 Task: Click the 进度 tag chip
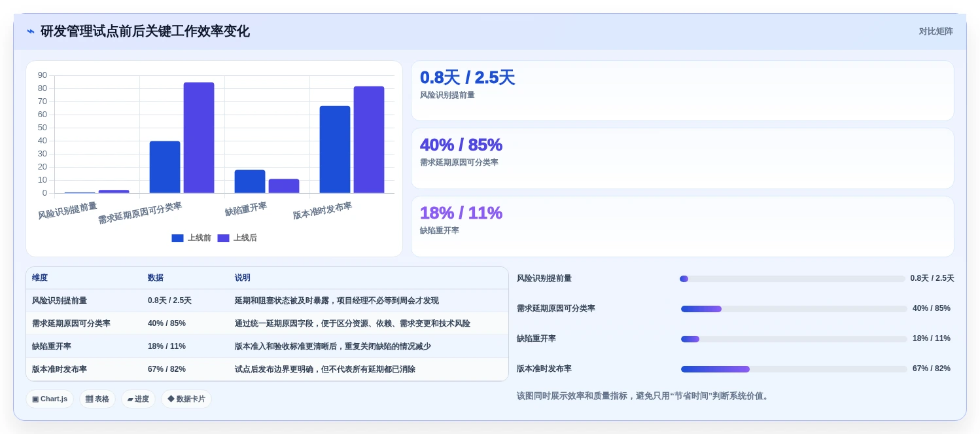tap(138, 399)
